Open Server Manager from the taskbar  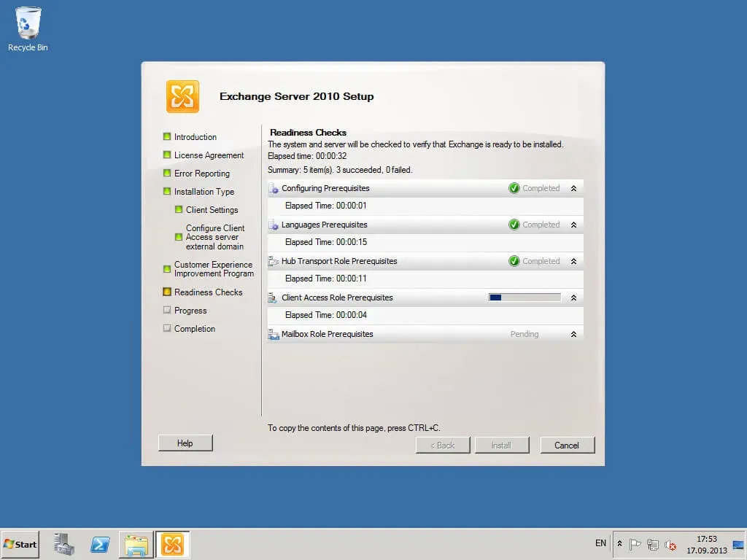tap(64, 544)
